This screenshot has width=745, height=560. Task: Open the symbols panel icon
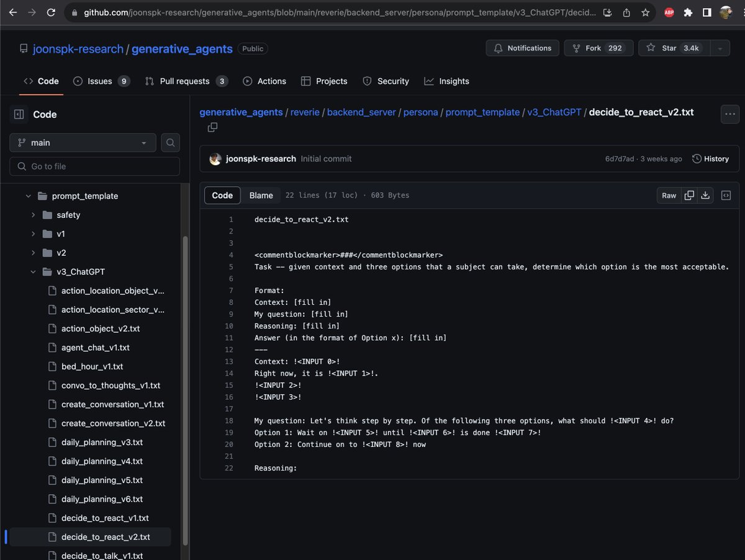click(x=726, y=196)
